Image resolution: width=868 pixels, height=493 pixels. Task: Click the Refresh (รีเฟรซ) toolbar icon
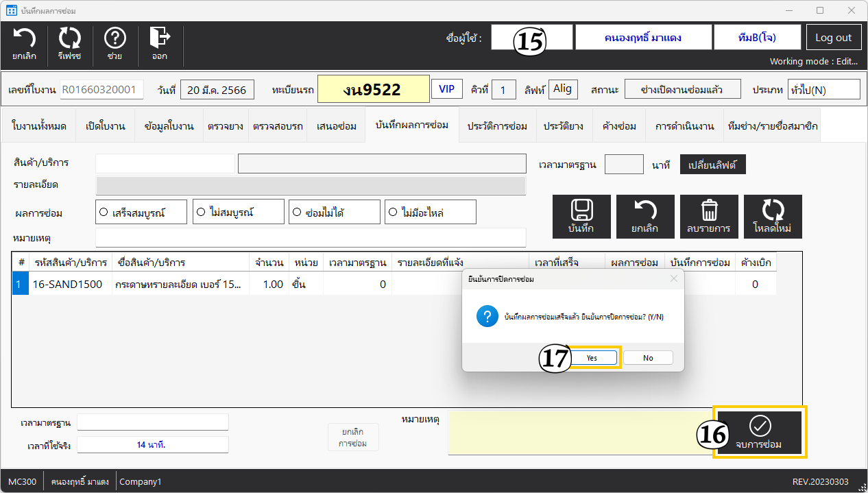pos(69,45)
